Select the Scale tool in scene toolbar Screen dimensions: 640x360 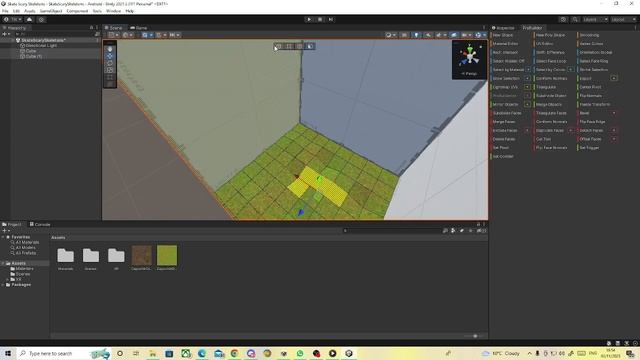[110, 70]
